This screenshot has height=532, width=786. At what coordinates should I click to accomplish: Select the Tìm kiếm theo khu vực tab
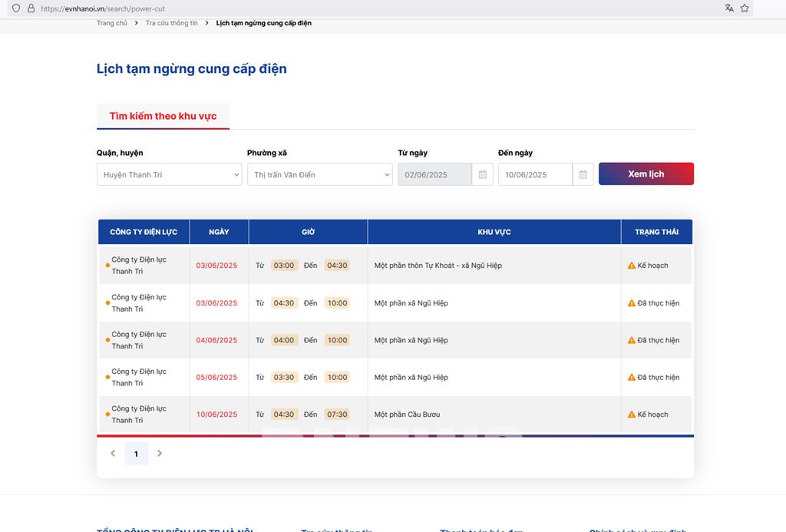pos(163,116)
